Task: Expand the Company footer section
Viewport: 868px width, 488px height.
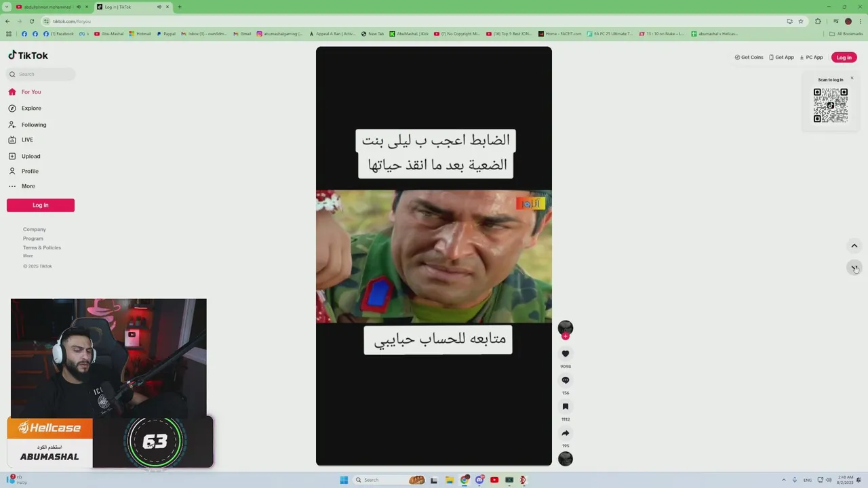Action: tap(35, 229)
